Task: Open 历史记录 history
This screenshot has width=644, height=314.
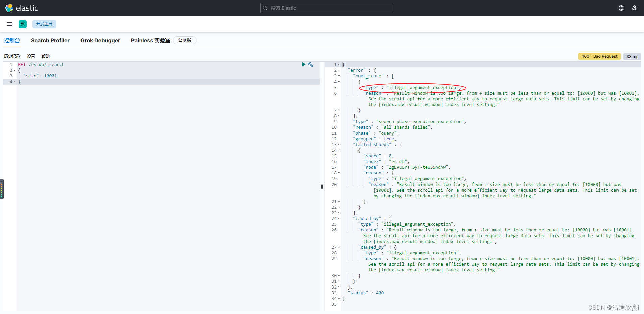Action: 12,56
